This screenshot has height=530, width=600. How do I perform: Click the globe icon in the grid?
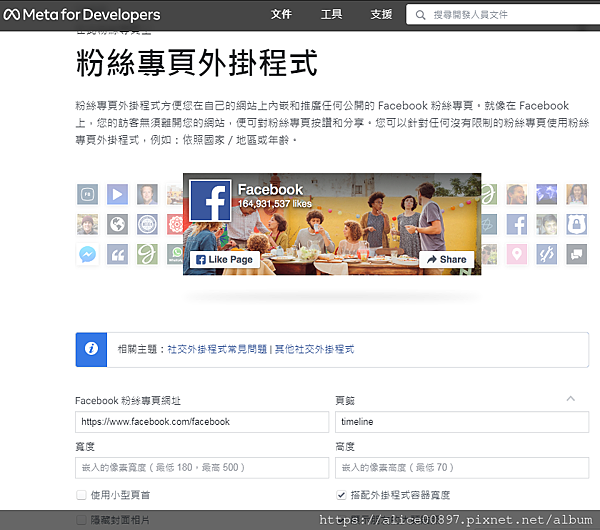117,224
